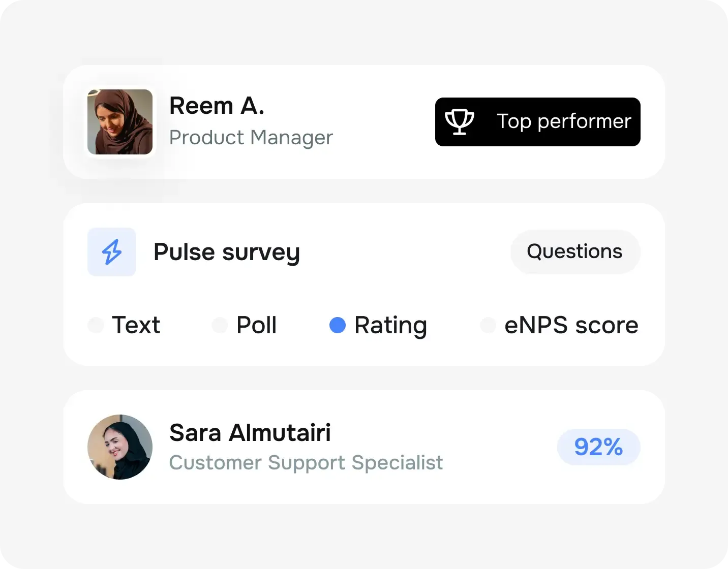Click the 92% score badge

(598, 447)
